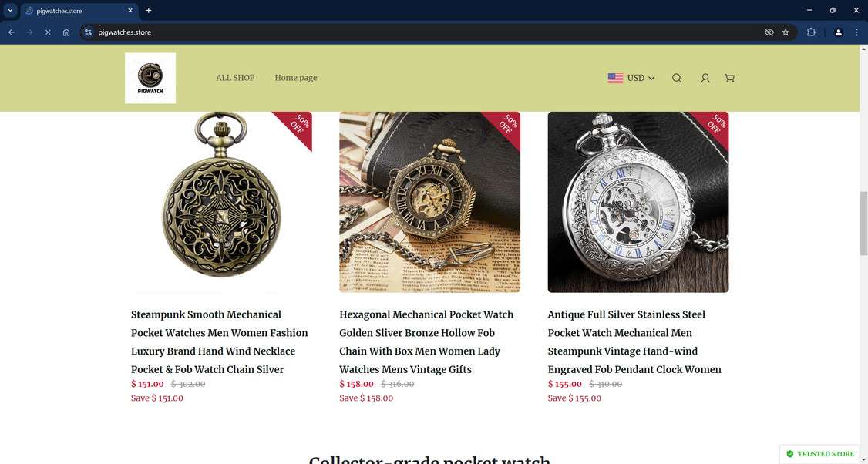Image resolution: width=868 pixels, height=464 pixels.
Task: Stop page loading with X button
Action: (48, 32)
